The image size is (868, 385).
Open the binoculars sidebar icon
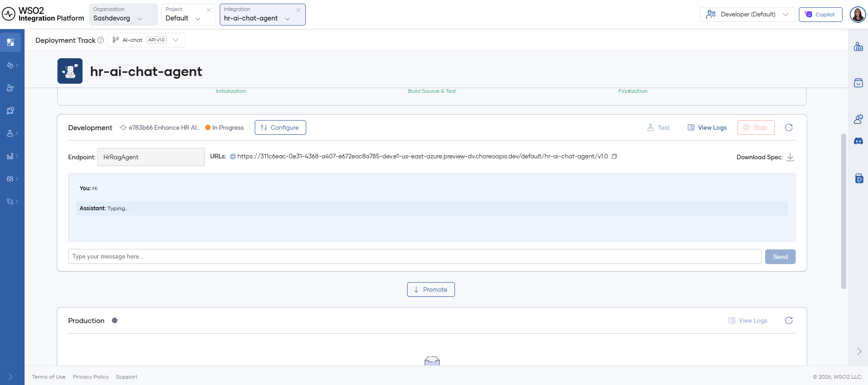(10, 179)
